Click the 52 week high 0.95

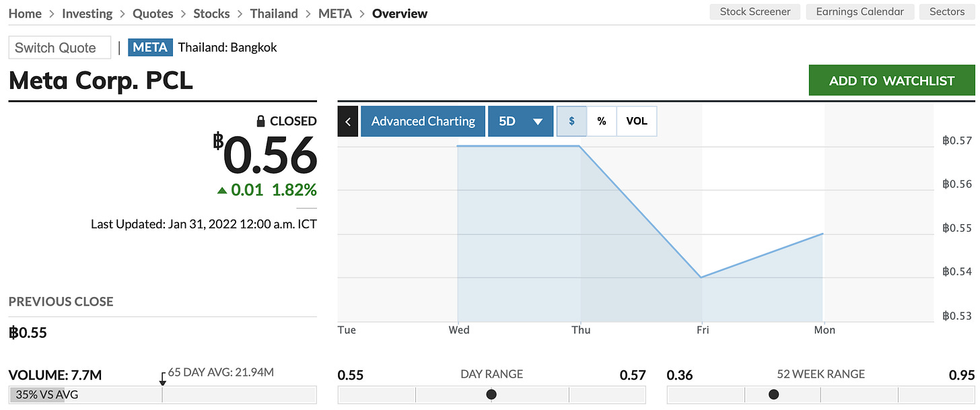point(963,375)
